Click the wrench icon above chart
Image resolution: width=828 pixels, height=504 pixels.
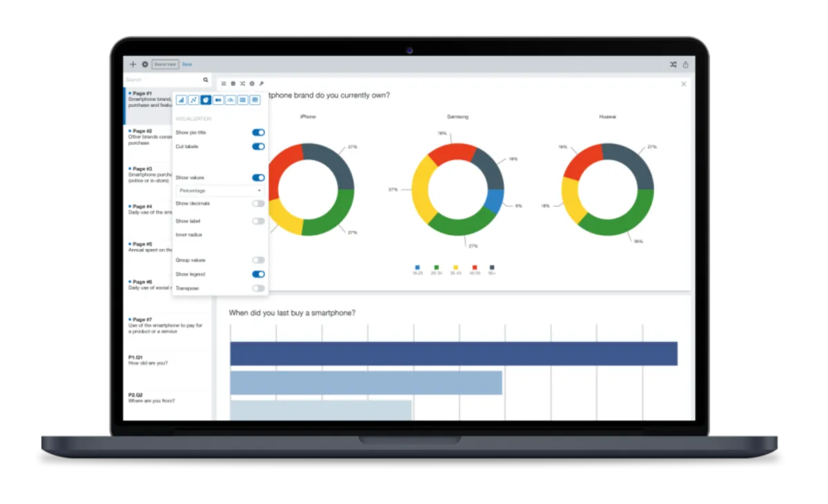[262, 83]
